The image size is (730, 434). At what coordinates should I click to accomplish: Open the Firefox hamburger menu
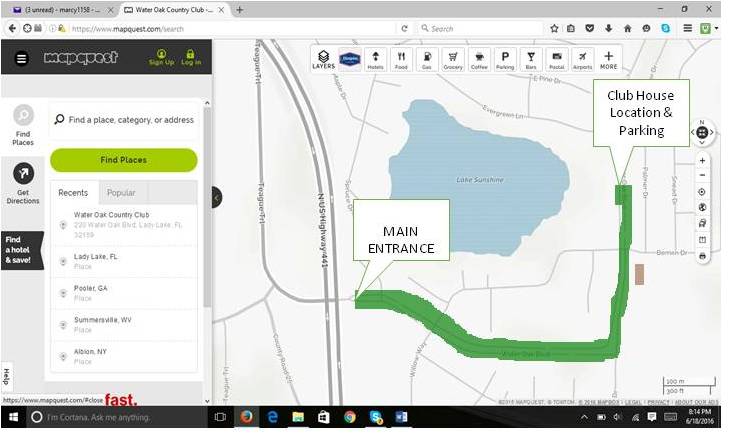coord(688,28)
